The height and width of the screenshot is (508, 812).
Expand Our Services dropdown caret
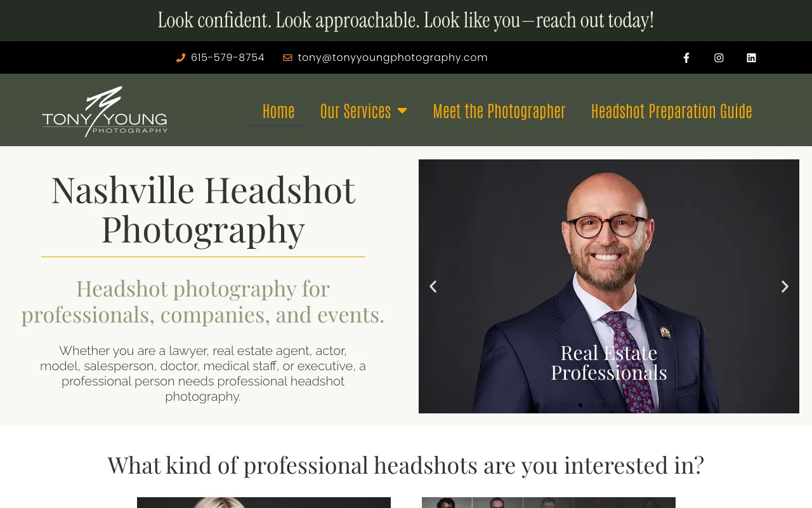coord(402,110)
